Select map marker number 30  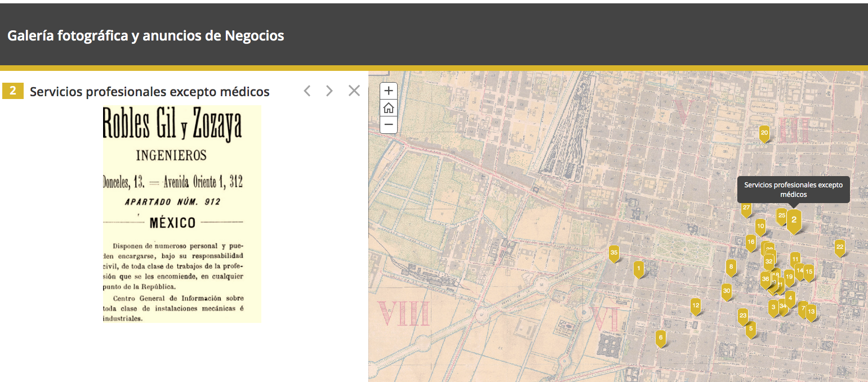click(x=727, y=291)
